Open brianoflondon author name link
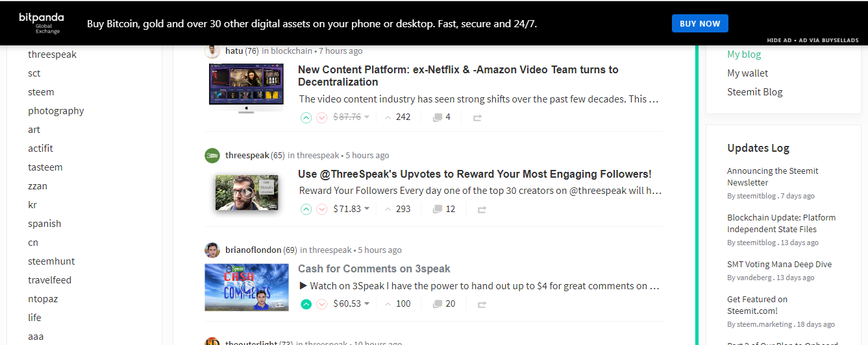The width and height of the screenshot is (868, 345). coord(253,250)
